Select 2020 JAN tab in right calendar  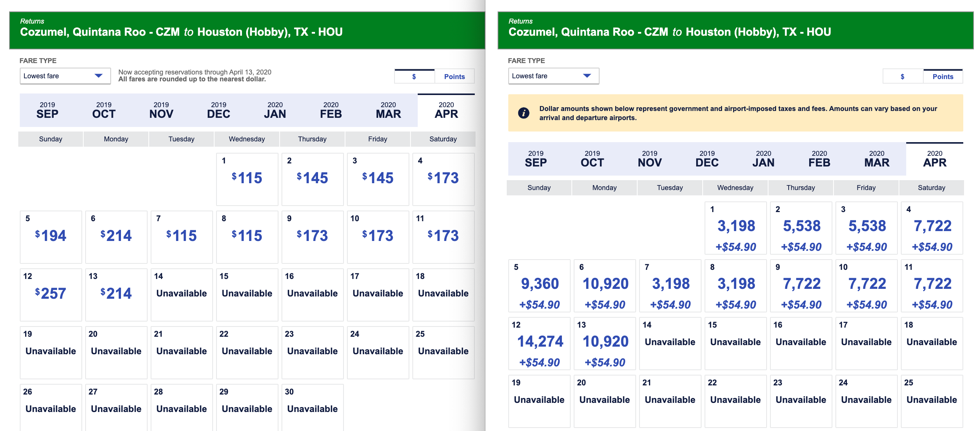coord(763,159)
